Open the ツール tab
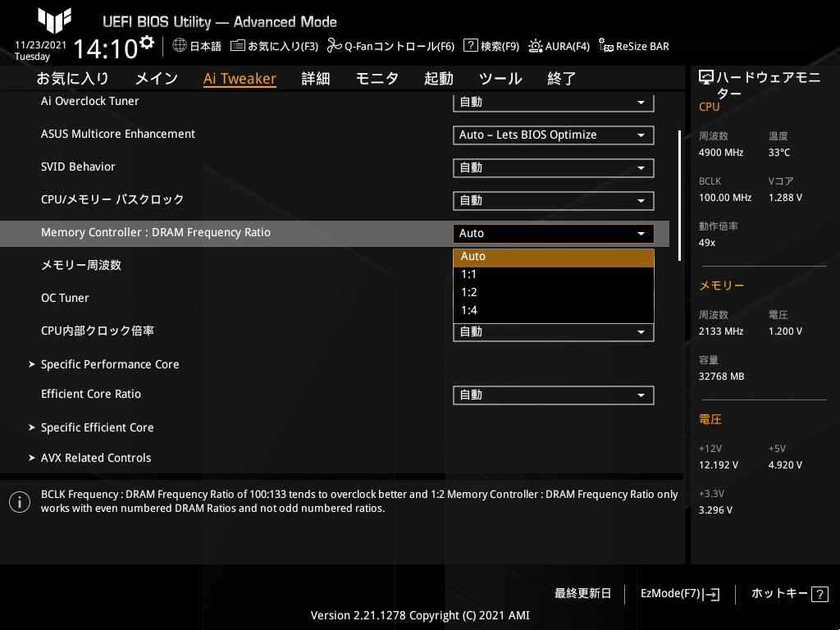 click(x=500, y=78)
